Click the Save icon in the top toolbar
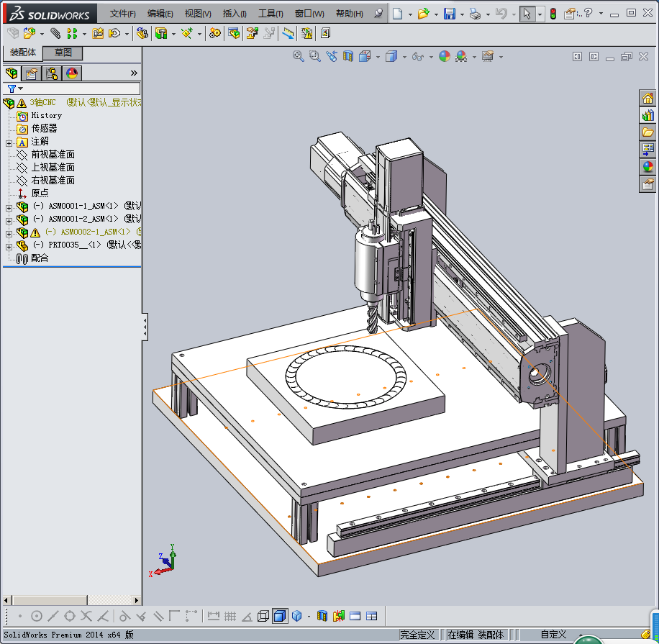Screen dimensions: 659x644 click(x=449, y=14)
